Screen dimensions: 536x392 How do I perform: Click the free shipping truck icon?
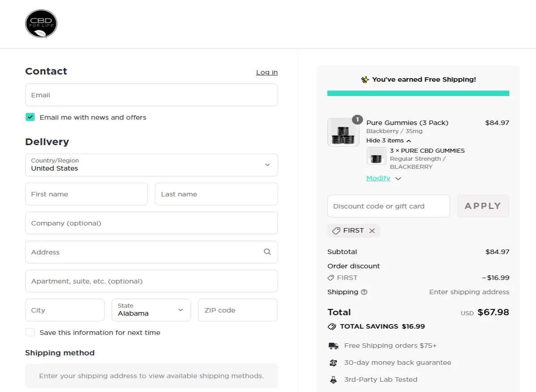pos(333,346)
